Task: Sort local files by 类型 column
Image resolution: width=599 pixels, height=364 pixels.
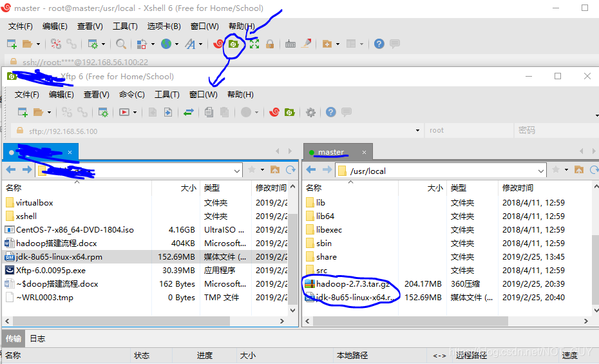Action: 212,188
